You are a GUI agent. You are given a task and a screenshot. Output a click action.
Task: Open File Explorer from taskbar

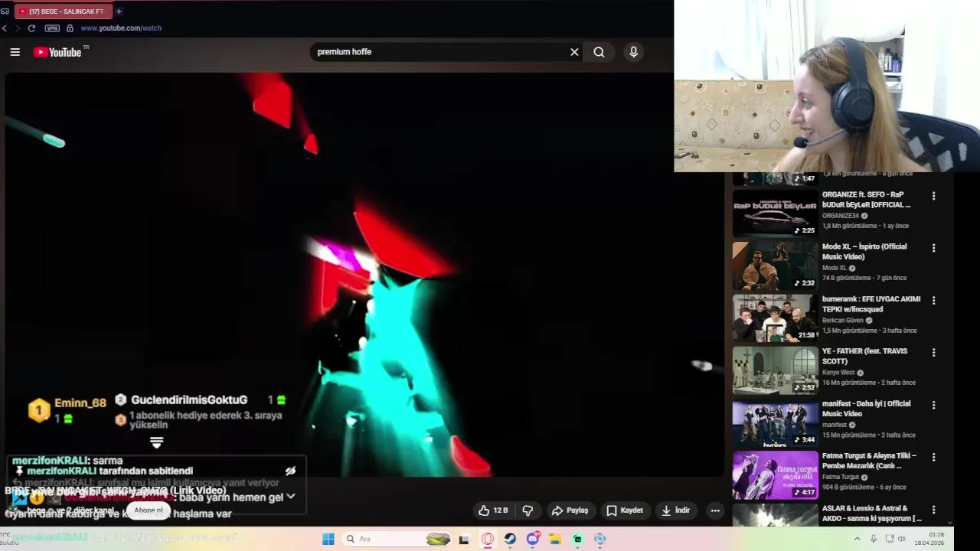click(555, 539)
